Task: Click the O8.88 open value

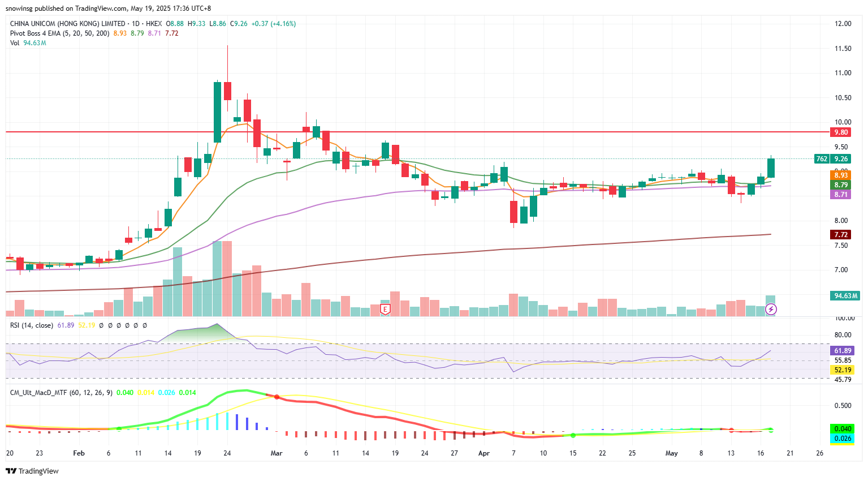Action: click(x=174, y=24)
